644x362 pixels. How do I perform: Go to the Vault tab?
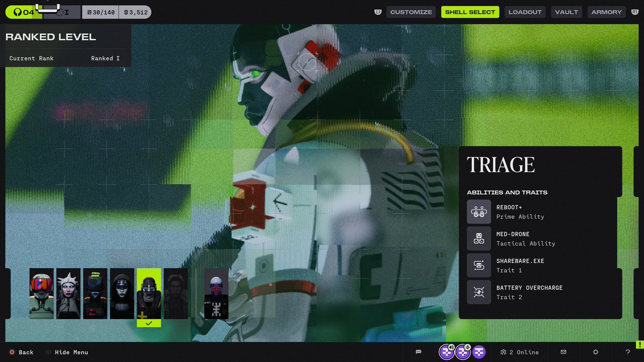pyautogui.click(x=567, y=12)
